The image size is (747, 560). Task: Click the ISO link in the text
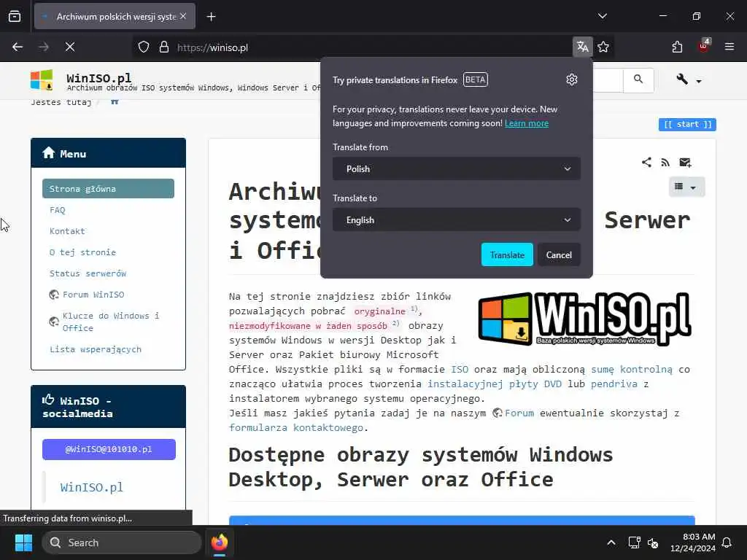(x=460, y=370)
